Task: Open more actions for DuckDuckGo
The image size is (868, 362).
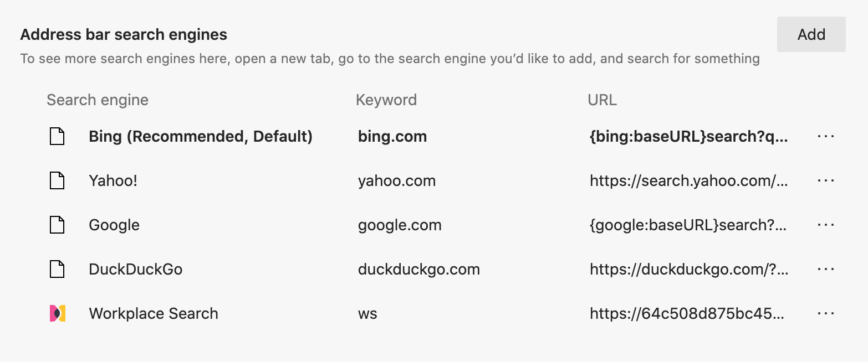Action: (x=826, y=269)
